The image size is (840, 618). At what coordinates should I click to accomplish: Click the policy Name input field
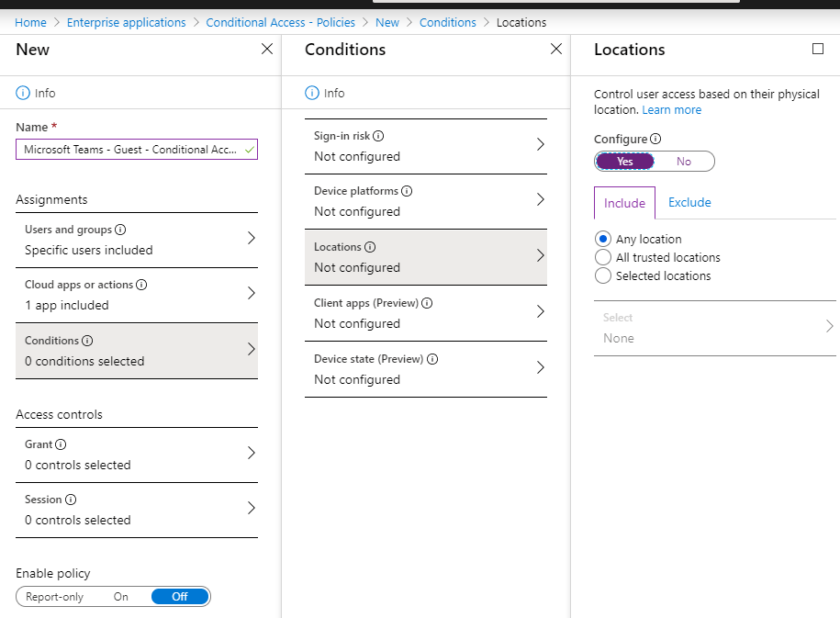pos(130,150)
